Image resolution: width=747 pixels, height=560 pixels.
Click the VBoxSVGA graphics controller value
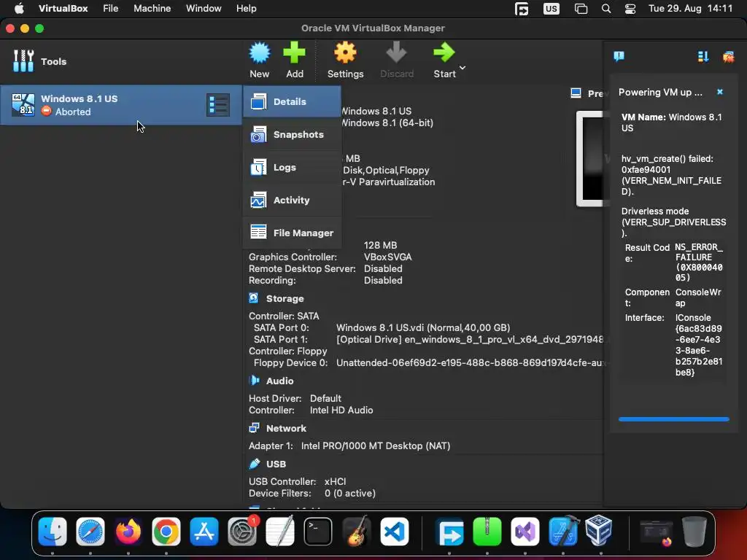click(388, 257)
